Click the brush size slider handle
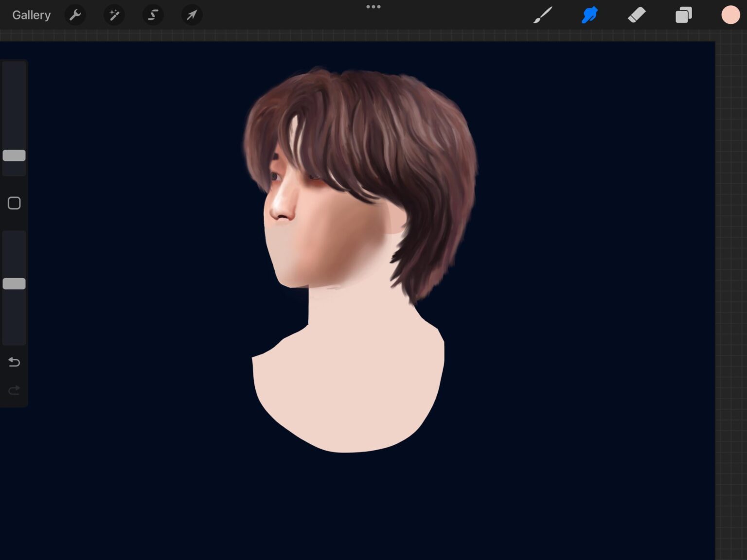 [x=14, y=156]
